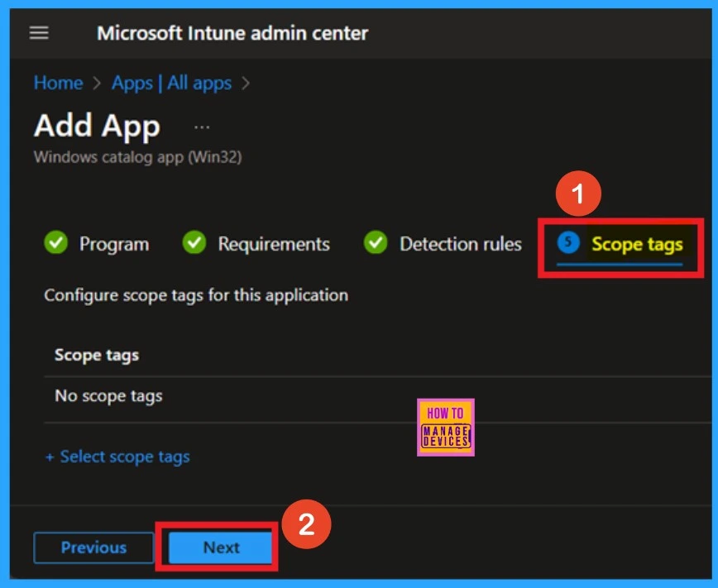Click the Next button
The width and height of the screenshot is (718, 588).
coord(221,547)
